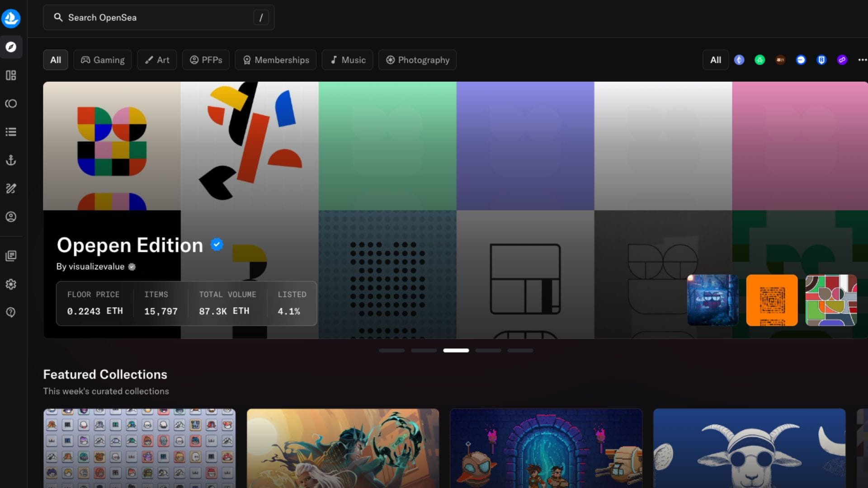This screenshot has width=868, height=488.
Task: Open the settings gear in sidebar
Action: pyautogui.click(x=11, y=284)
